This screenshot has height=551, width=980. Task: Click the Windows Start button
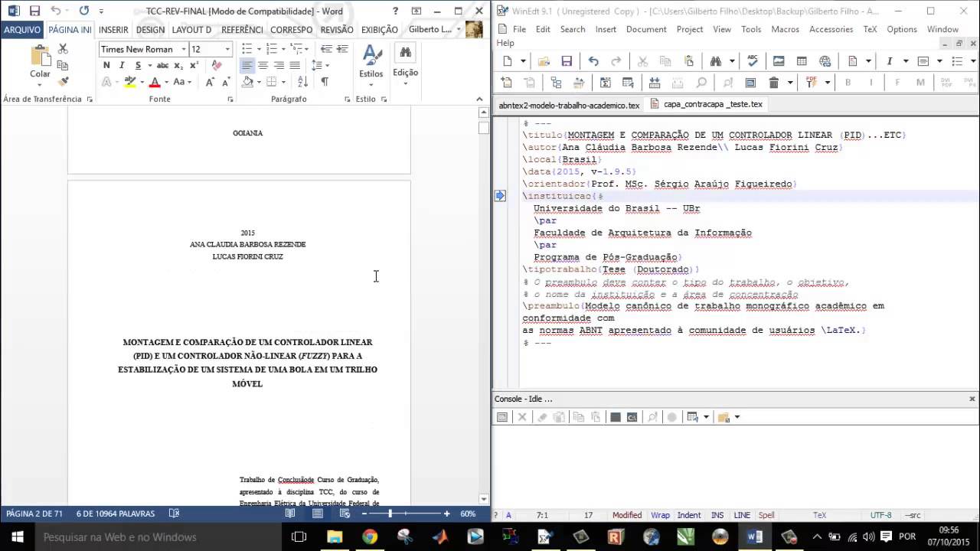[x=17, y=536]
